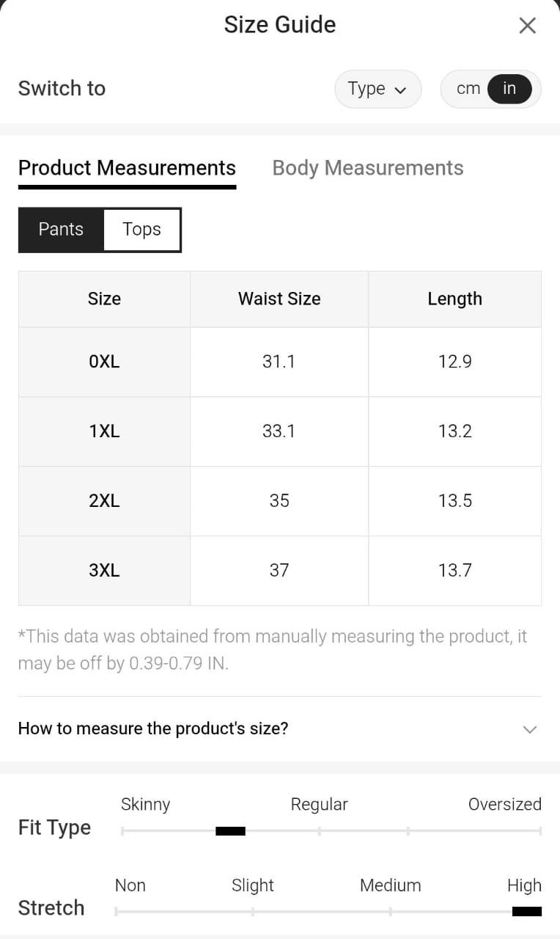Image resolution: width=560 pixels, height=939 pixels.
Task: Switch units to cm
Action: 468,89
